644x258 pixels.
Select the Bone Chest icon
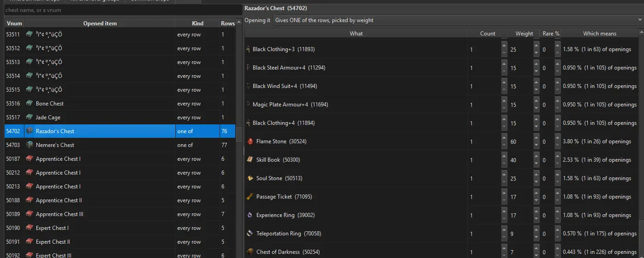[29, 104]
